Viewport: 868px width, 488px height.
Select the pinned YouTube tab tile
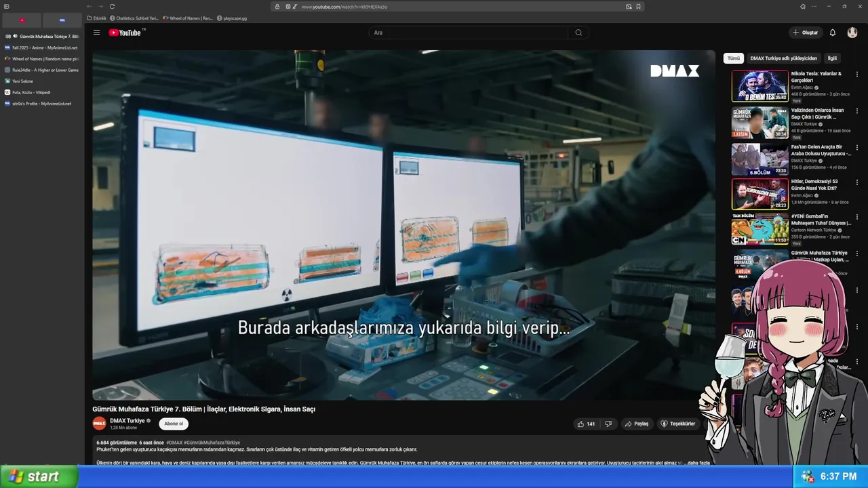(22, 20)
